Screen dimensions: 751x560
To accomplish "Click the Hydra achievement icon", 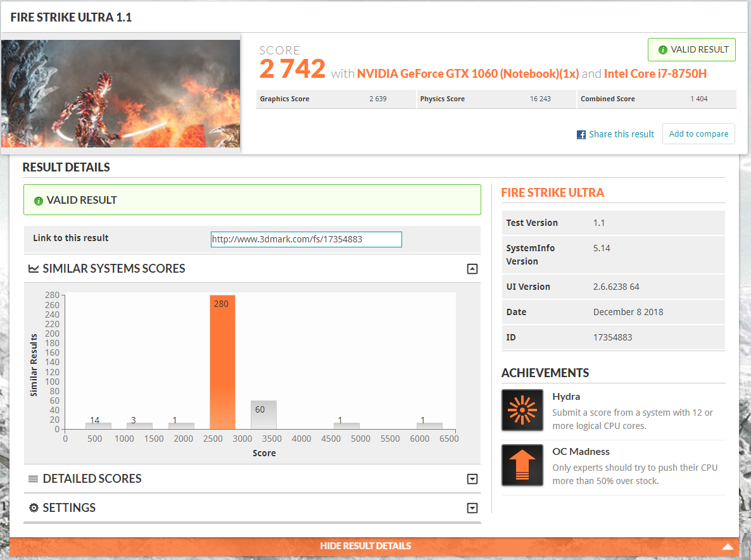I will click(522, 410).
